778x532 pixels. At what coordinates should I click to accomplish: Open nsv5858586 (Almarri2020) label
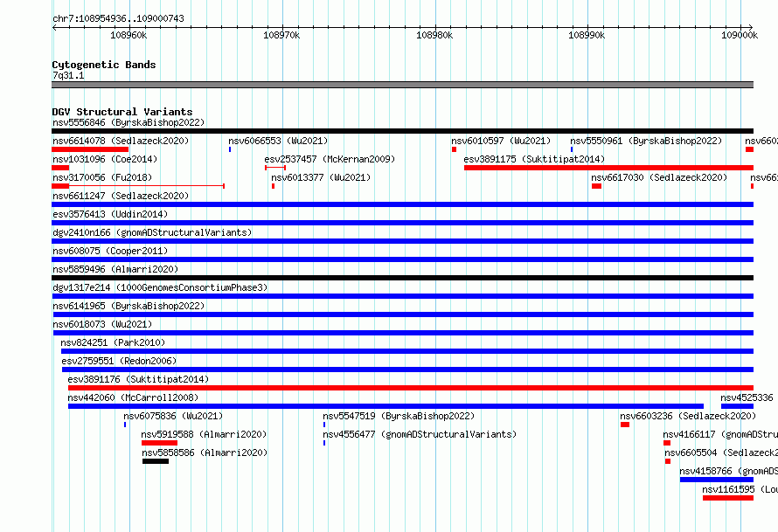pyautogui.click(x=205, y=453)
